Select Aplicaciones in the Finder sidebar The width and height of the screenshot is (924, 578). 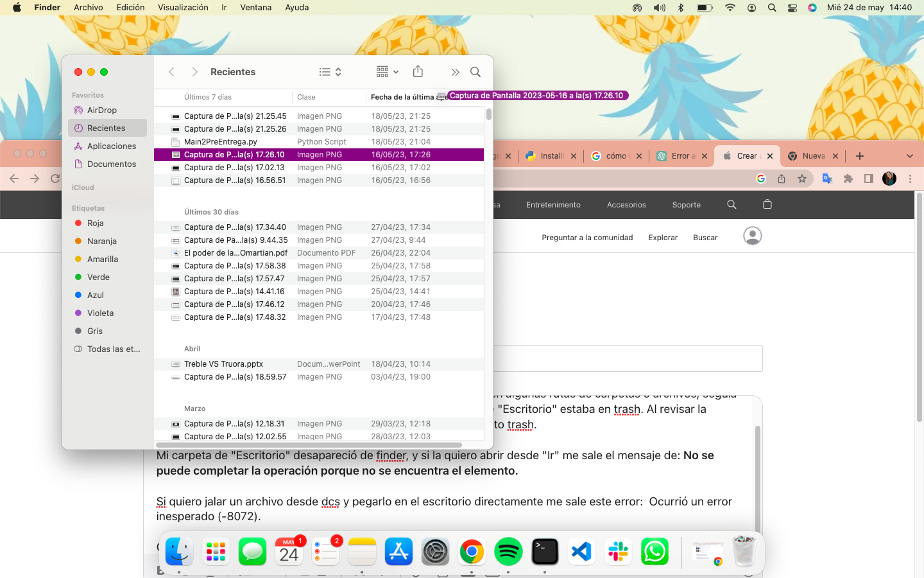click(112, 146)
